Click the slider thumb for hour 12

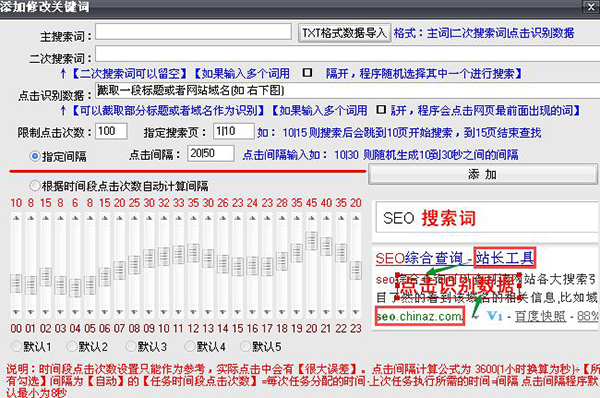tap(193, 254)
